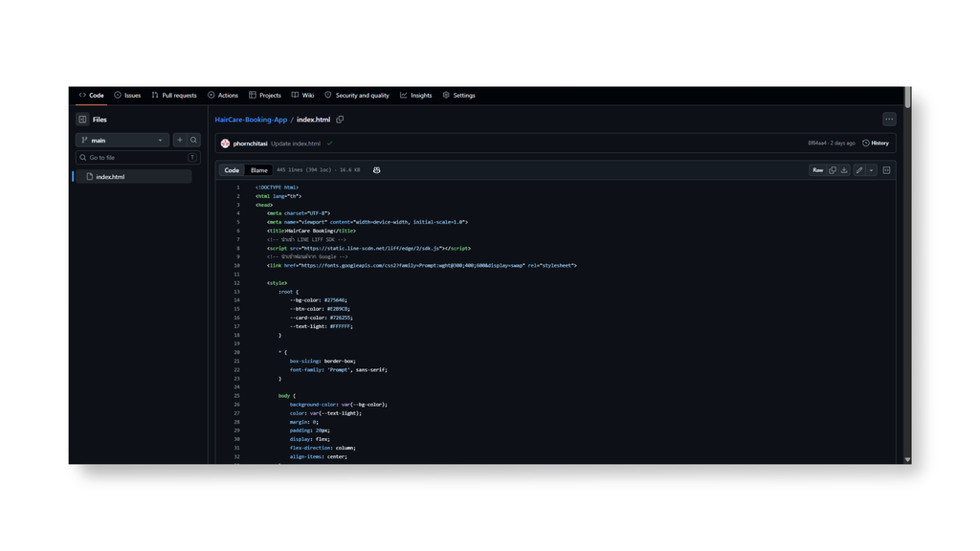
Task: Download raw file icon
Action: (844, 170)
